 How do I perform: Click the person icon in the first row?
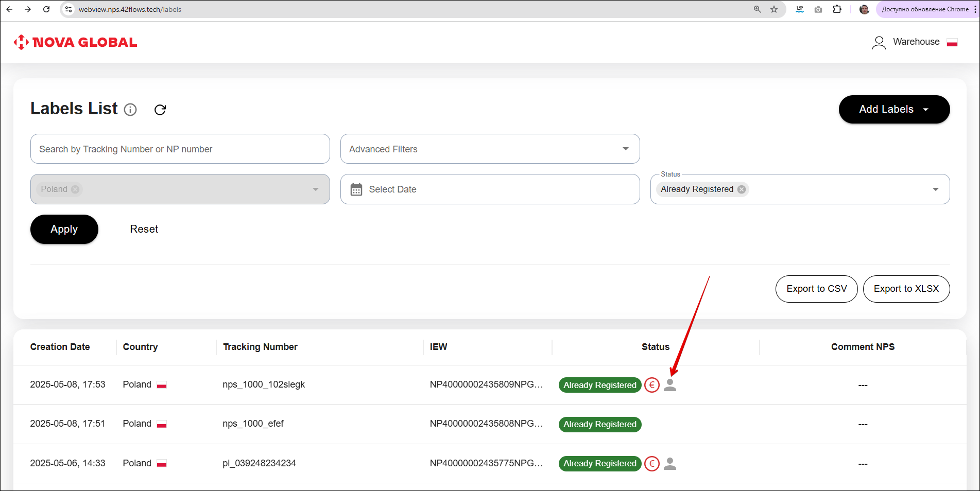coord(670,385)
